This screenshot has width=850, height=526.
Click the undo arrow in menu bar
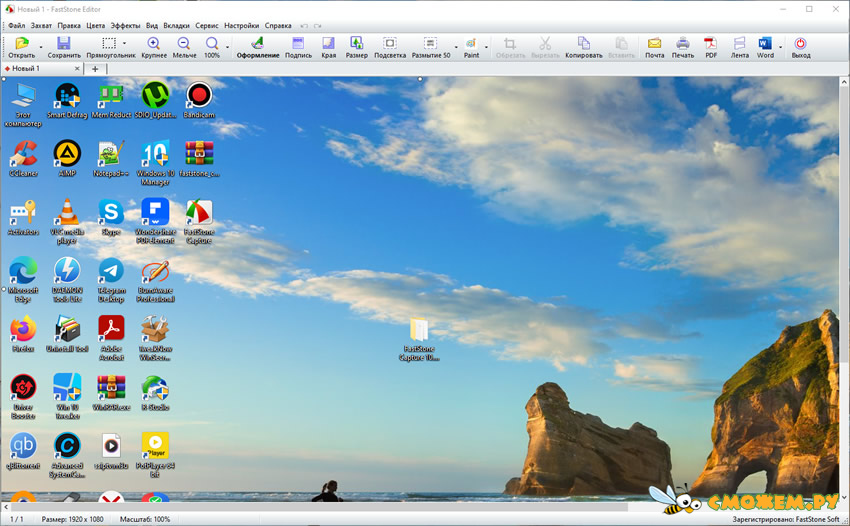coord(304,25)
